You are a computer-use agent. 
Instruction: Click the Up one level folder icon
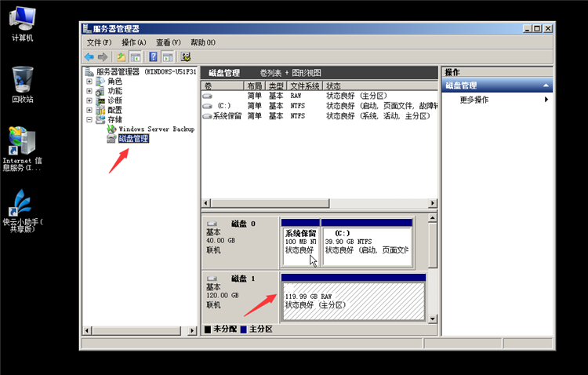(x=121, y=56)
